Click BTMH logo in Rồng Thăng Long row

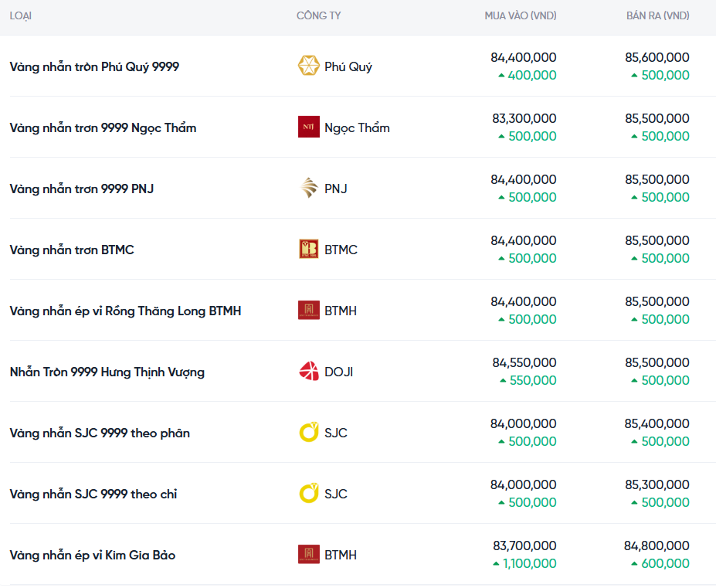point(308,311)
